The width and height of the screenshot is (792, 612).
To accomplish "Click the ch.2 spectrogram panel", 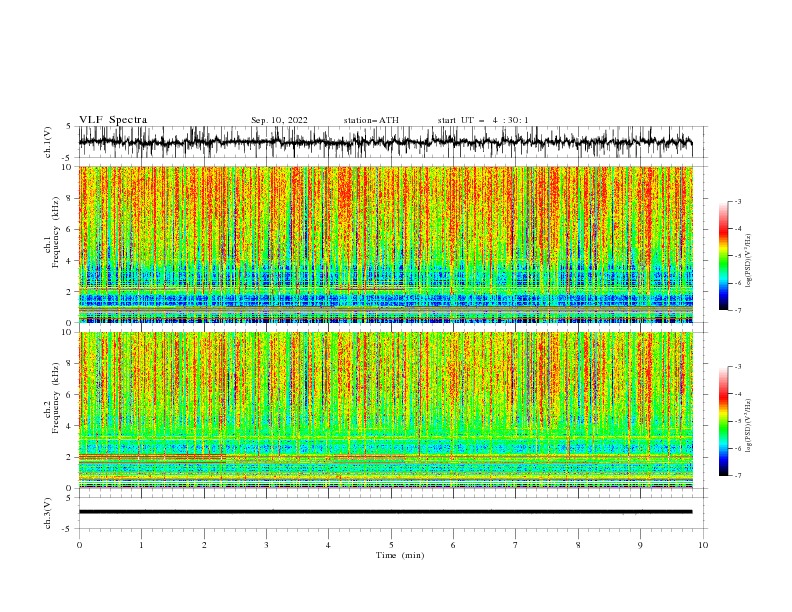I will pyautogui.click(x=386, y=410).
